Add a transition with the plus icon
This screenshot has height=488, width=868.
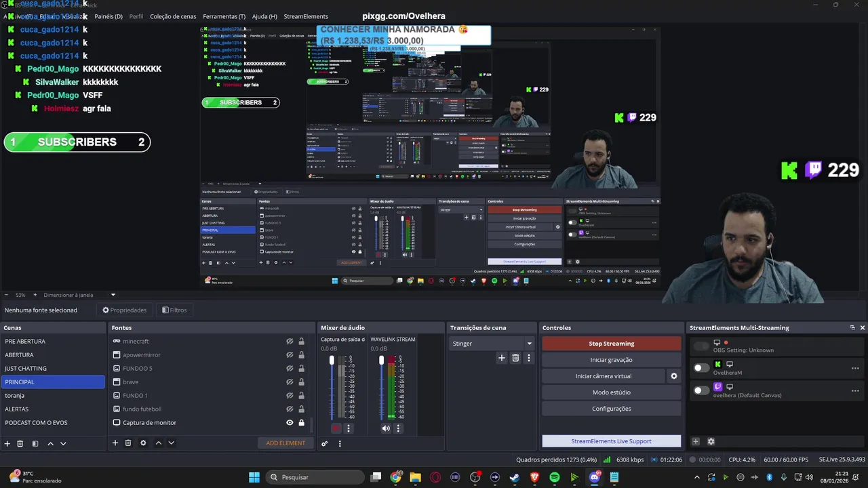pyautogui.click(x=502, y=358)
